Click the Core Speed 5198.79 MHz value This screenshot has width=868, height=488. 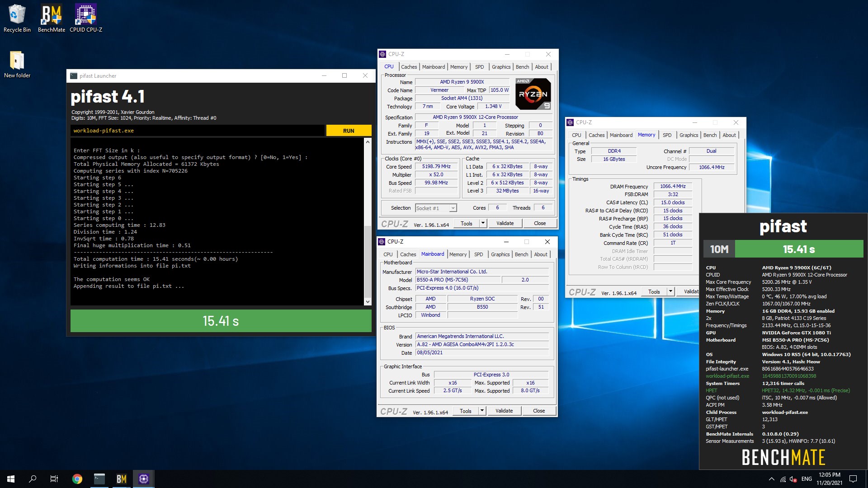pos(436,166)
